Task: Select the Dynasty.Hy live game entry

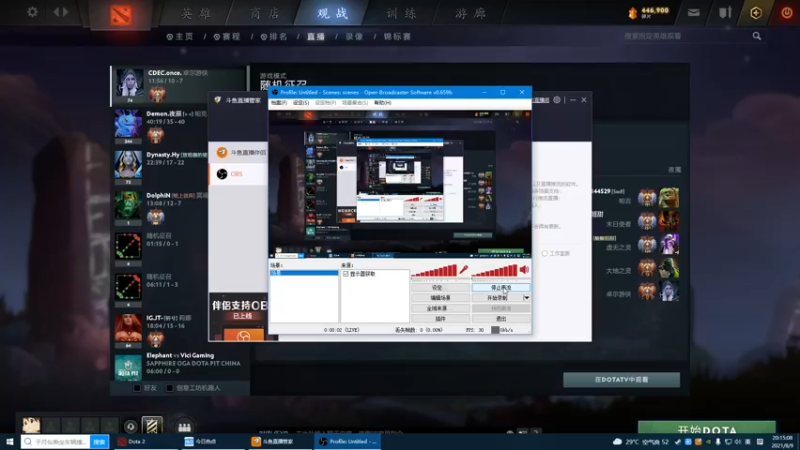Action: pyautogui.click(x=179, y=167)
